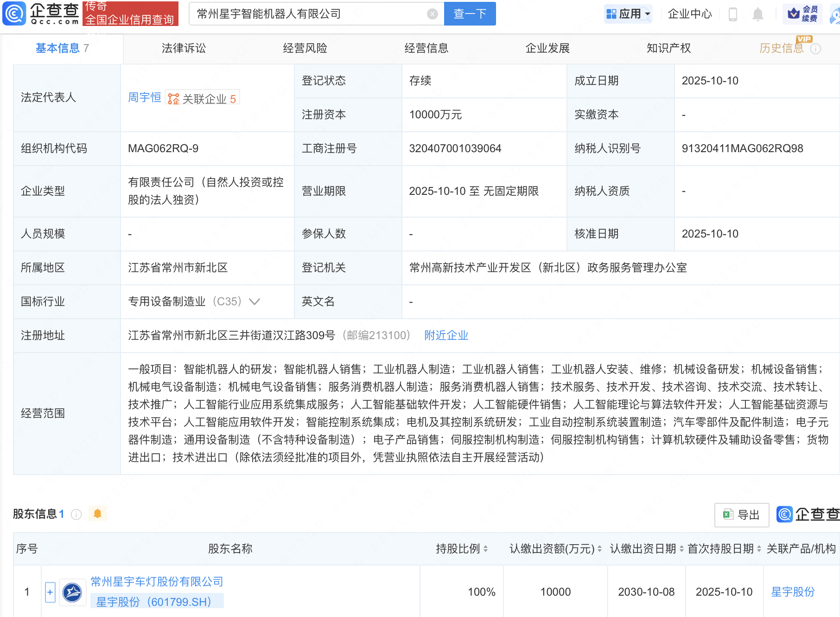Expand the shareholder row with the plus button

(49, 591)
